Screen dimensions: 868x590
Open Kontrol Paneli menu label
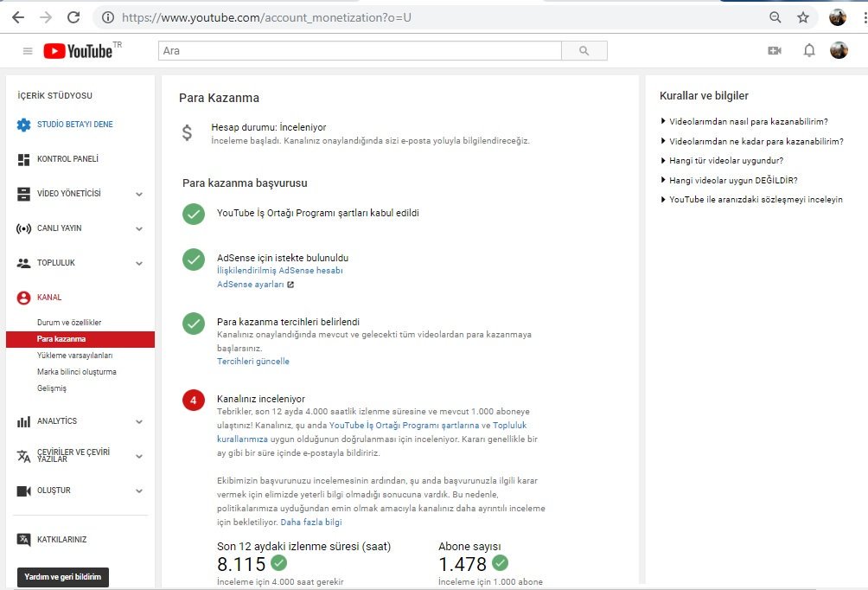click(x=67, y=159)
